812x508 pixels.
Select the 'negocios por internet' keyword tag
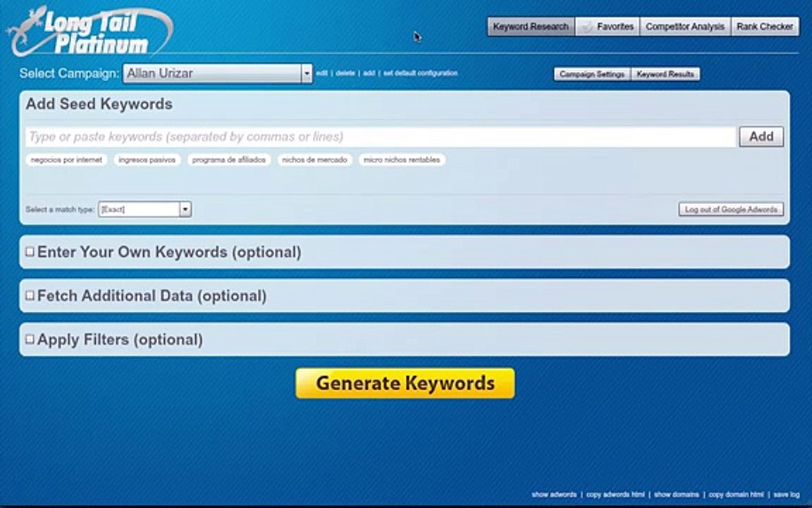(66, 159)
